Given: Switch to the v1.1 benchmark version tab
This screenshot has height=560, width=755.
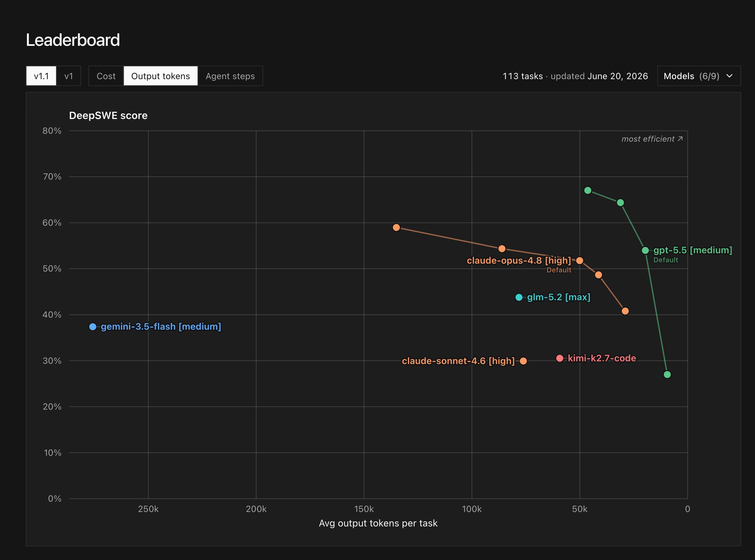Looking at the screenshot, I should 41,76.
